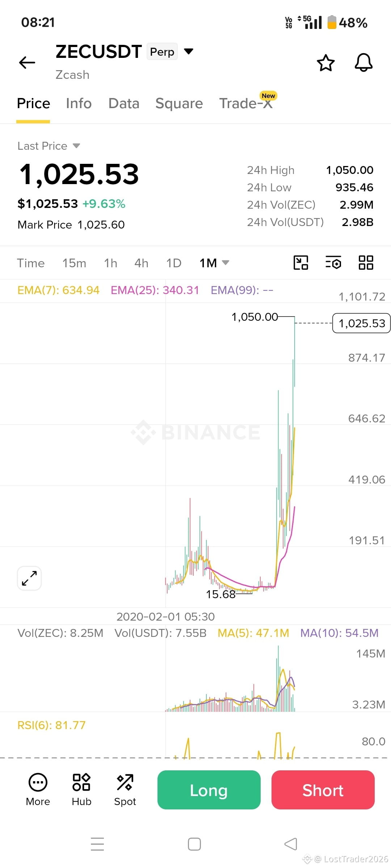Open the chart grid layout icon

click(366, 263)
